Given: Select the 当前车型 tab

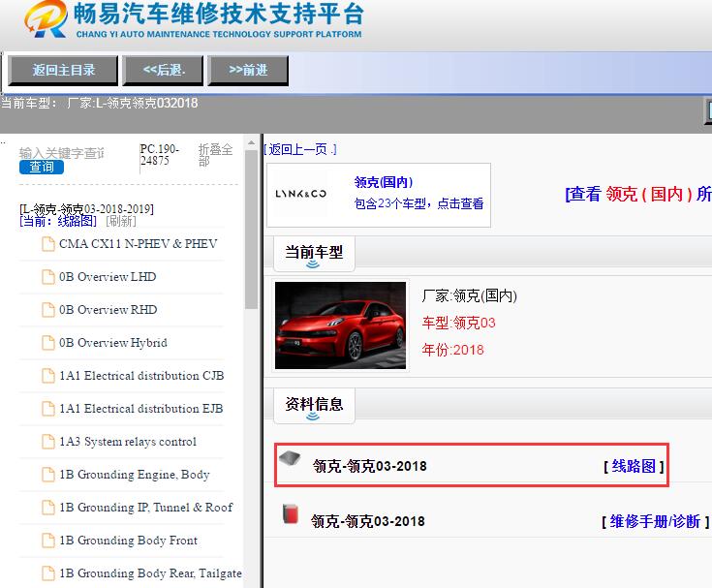Looking at the screenshot, I should 314,254.
